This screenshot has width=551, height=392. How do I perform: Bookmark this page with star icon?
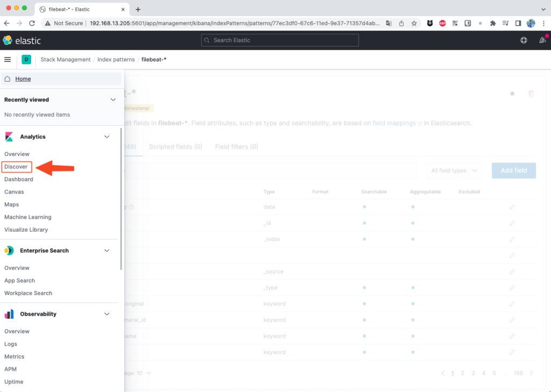click(x=414, y=23)
